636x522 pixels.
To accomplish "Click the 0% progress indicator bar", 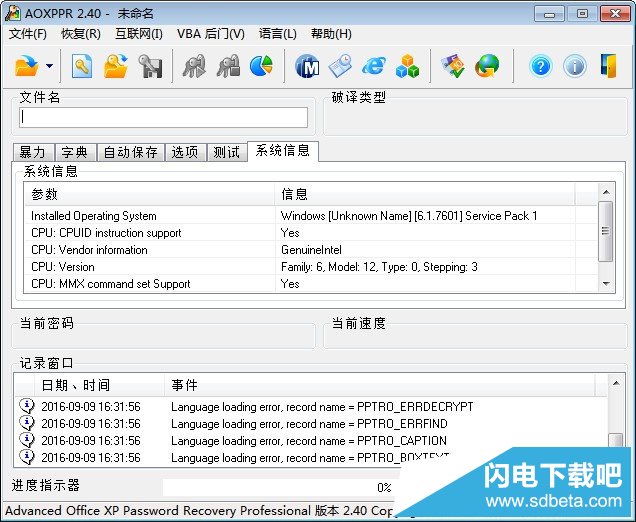I will (x=280, y=487).
